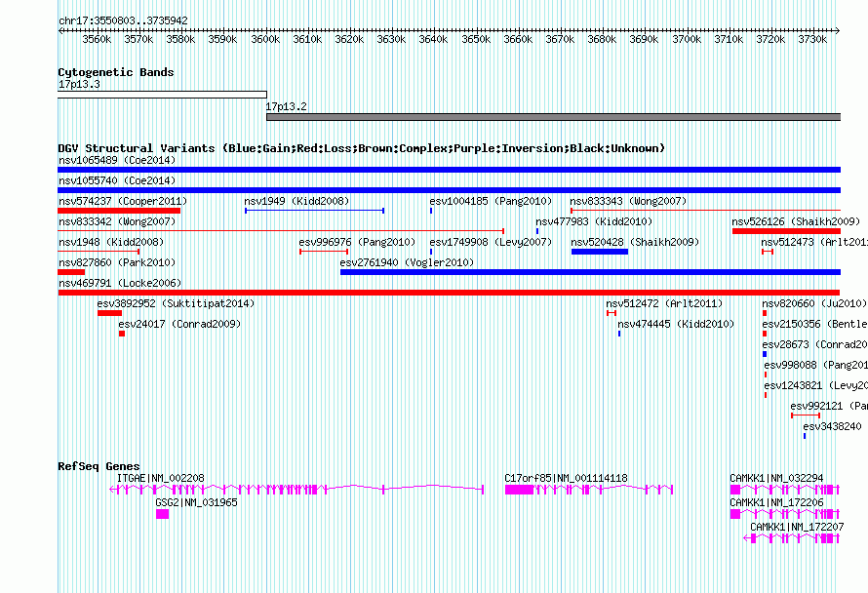Click the chr17:3550803..3735942 position label

tap(123, 20)
